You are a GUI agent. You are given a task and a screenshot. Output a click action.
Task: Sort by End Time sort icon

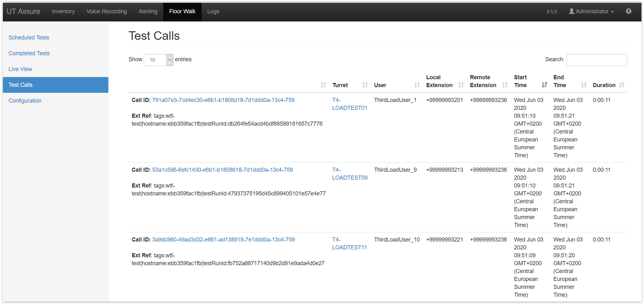[x=584, y=85]
